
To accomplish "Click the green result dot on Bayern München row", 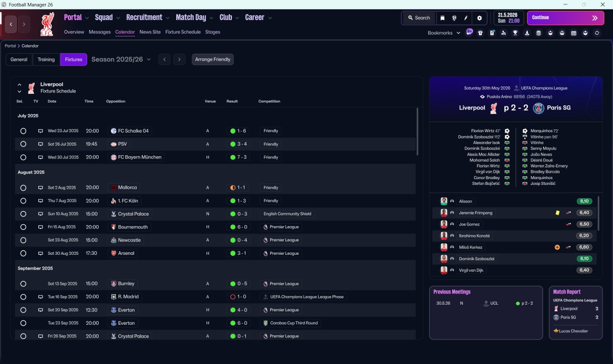I will (233, 157).
